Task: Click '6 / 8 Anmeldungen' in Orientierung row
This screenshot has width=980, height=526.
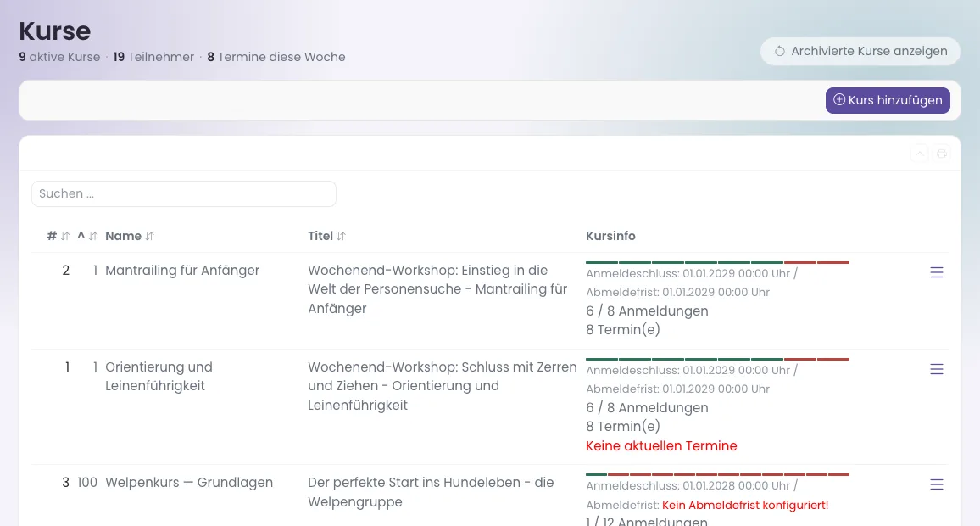Action: pyautogui.click(x=647, y=408)
